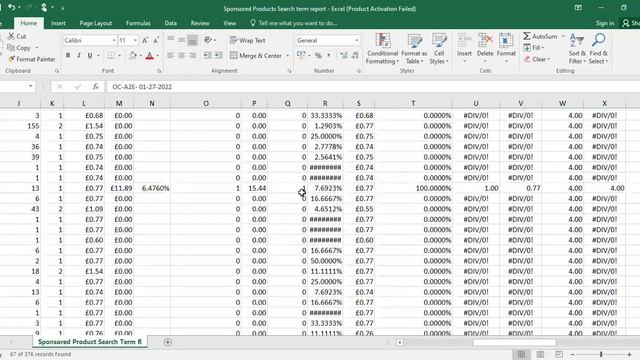Expand the AutoSum dropdown arrow
640x360 pixels.
coord(563,36)
